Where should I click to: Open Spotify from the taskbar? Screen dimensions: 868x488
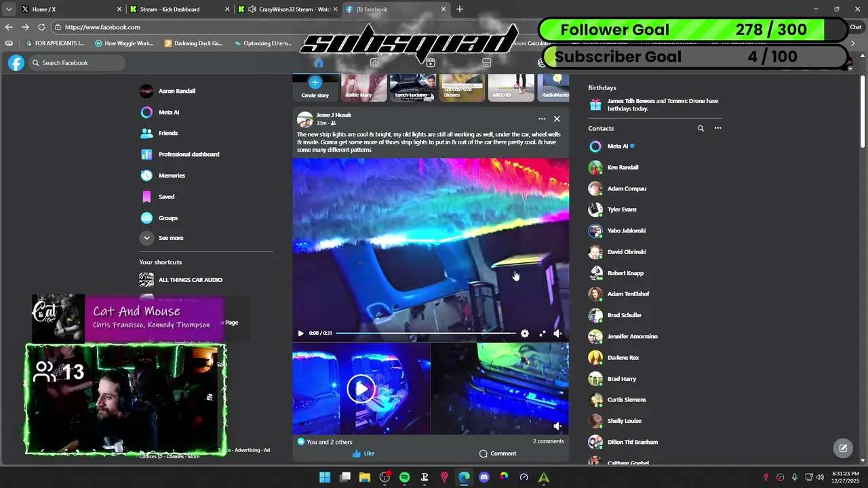pyautogui.click(x=405, y=477)
